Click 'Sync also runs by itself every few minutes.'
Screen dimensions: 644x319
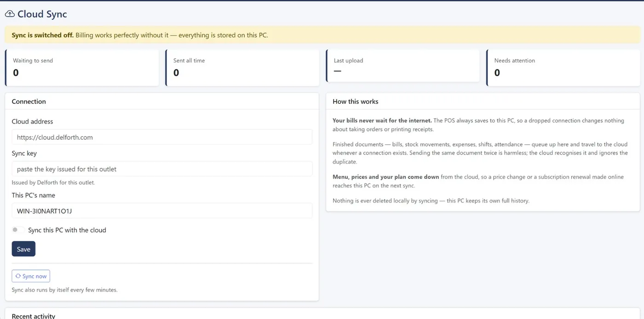(65, 290)
